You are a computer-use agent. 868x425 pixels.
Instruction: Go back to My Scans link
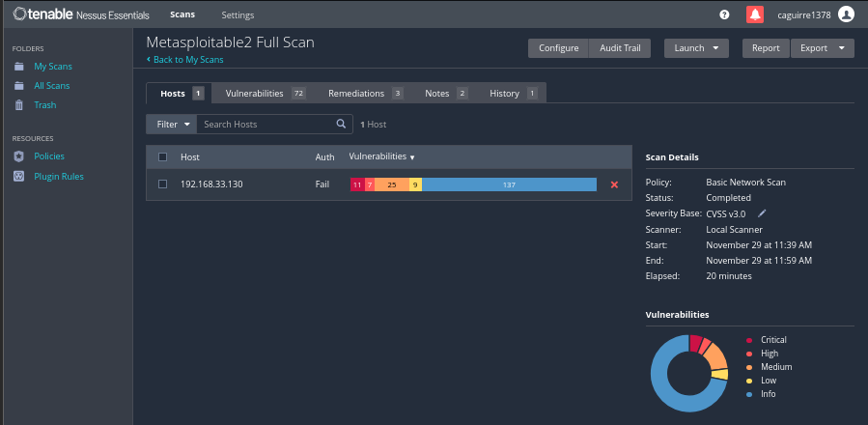[186, 60]
